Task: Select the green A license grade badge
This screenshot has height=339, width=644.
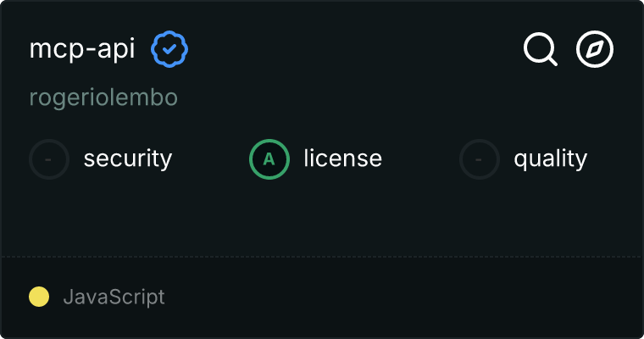Action: tap(269, 158)
